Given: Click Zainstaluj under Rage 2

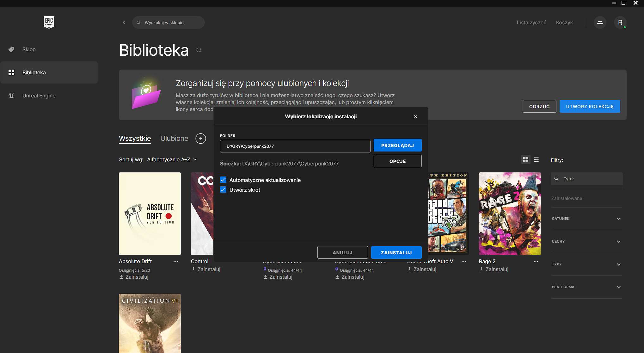Looking at the screenshot, I should [494, 269].
